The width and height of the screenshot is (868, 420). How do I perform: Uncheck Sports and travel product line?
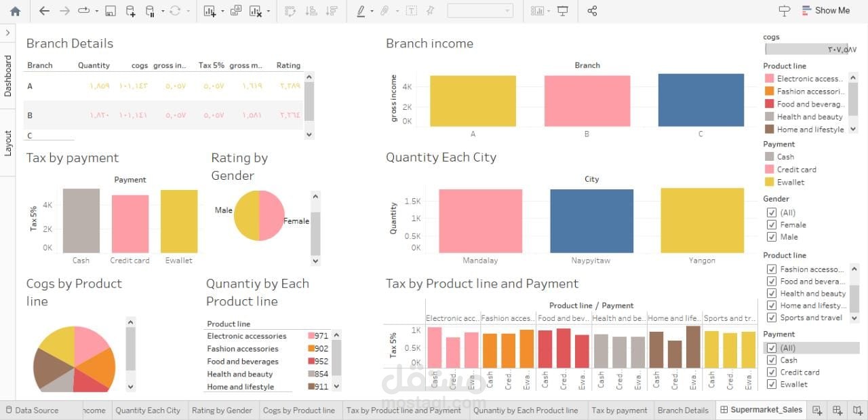click(772, 318)
